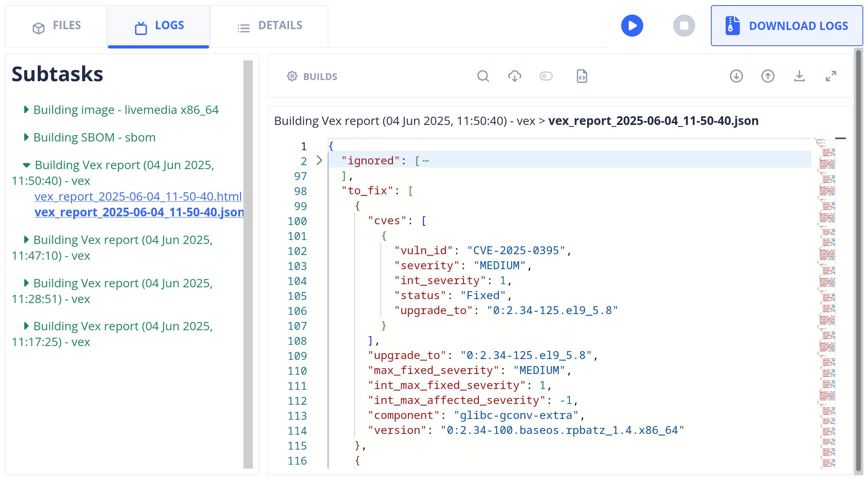
Task: Open the search magnifier in the log toolbar
Action: click(x=483, y=76)
